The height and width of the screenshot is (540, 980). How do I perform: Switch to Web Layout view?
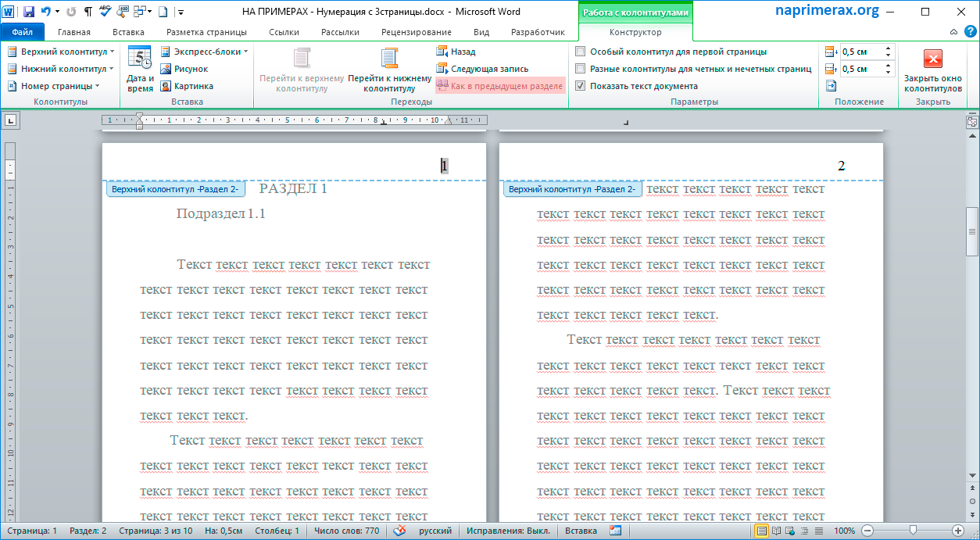(789, 531)
